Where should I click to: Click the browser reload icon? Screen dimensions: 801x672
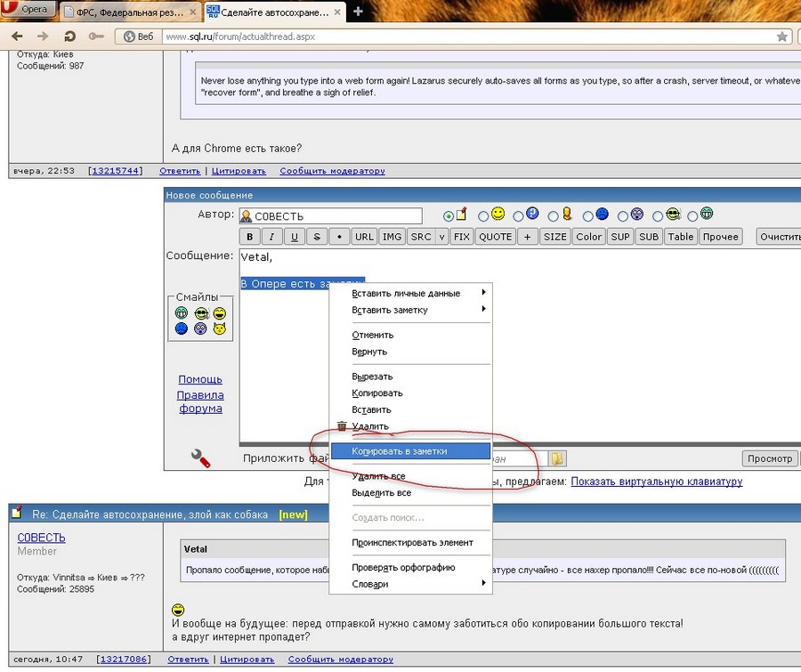pos(69,36)
